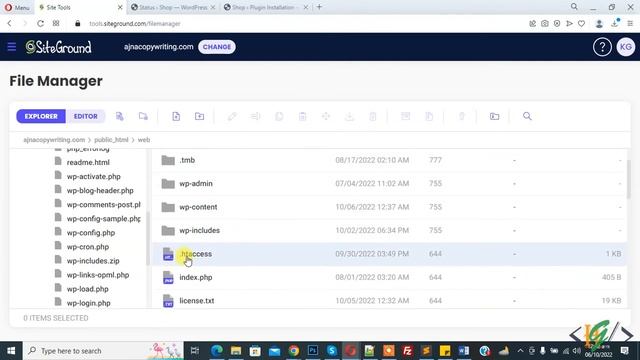Open the SiteGround hamburger menu
Screen dimensions: 640x360
click(12, 47)
